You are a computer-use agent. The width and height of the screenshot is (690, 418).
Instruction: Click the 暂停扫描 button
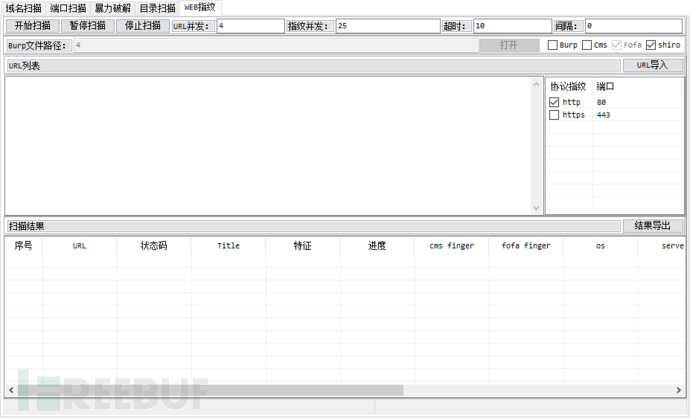(x=88, y=26)
